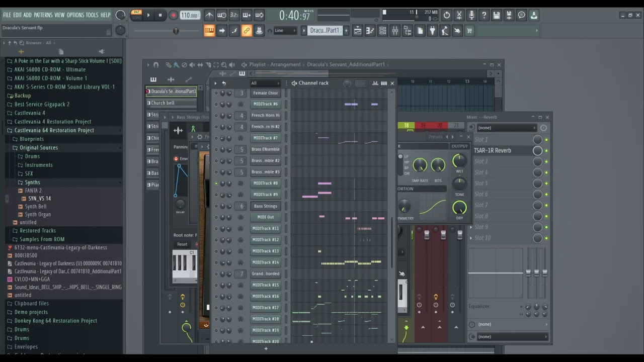Open the TOOLS menu
This screenshot has height=362, width=644.
(x=92, y=15)
